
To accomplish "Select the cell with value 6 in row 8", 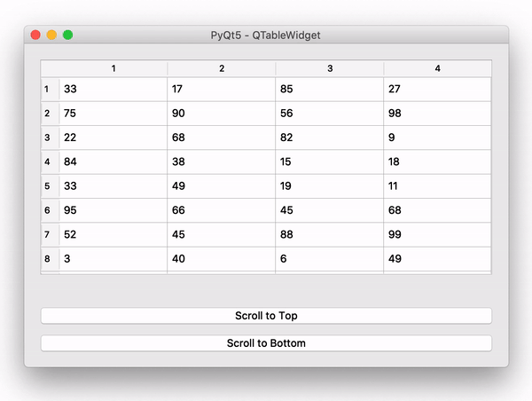I will pos(330,259).
